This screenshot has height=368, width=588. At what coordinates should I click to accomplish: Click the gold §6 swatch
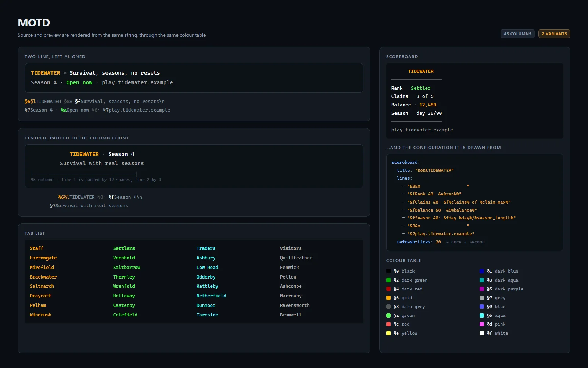click(388, 298)
